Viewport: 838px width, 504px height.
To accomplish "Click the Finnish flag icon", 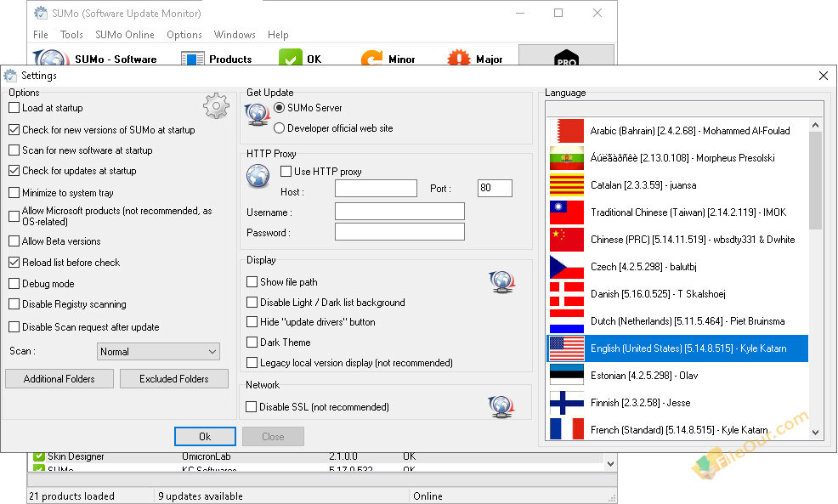I will pos(567,403).
